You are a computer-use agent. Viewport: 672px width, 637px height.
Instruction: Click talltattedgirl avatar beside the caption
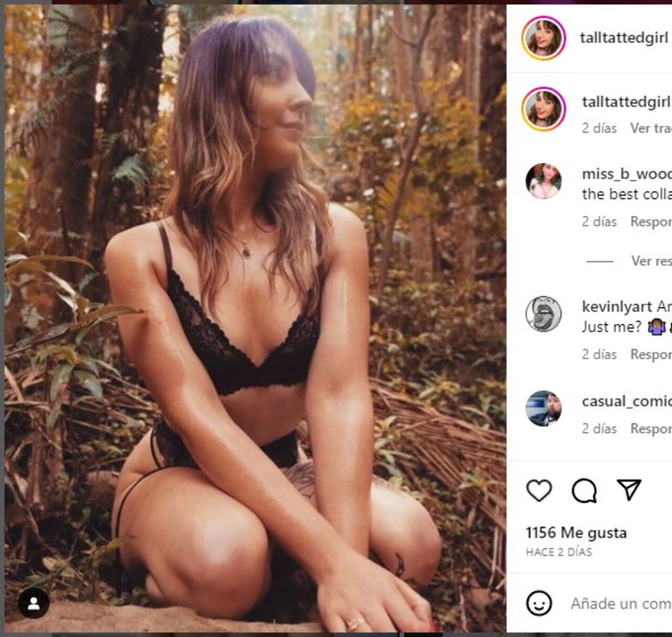coord(543,109)
